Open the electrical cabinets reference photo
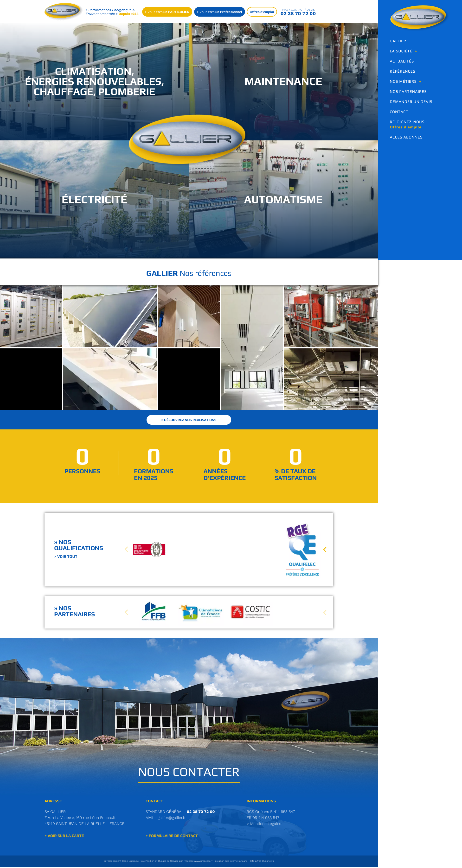462x868 pixels. (31, 316)
